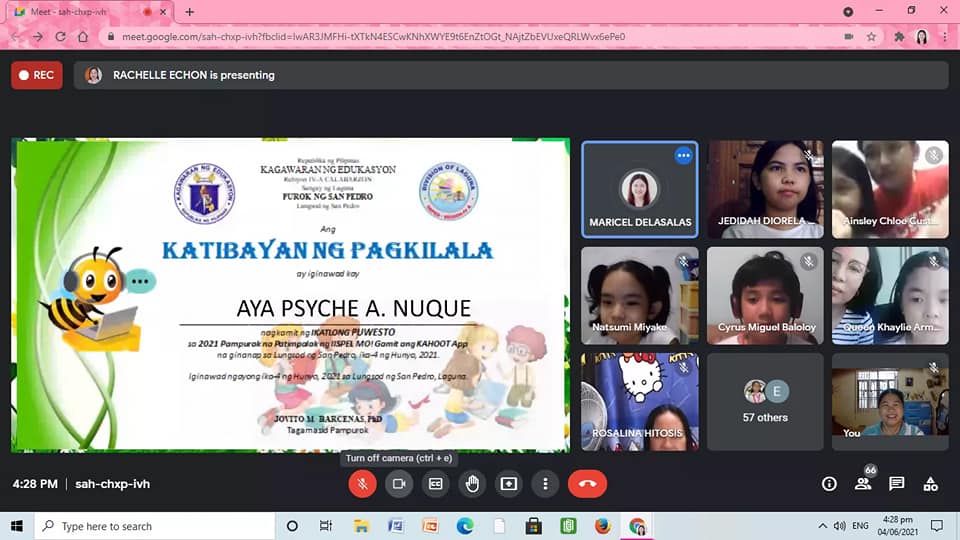Open Microsoft Store from taskbar
This screenshot has width=960, height=540.
533,526
